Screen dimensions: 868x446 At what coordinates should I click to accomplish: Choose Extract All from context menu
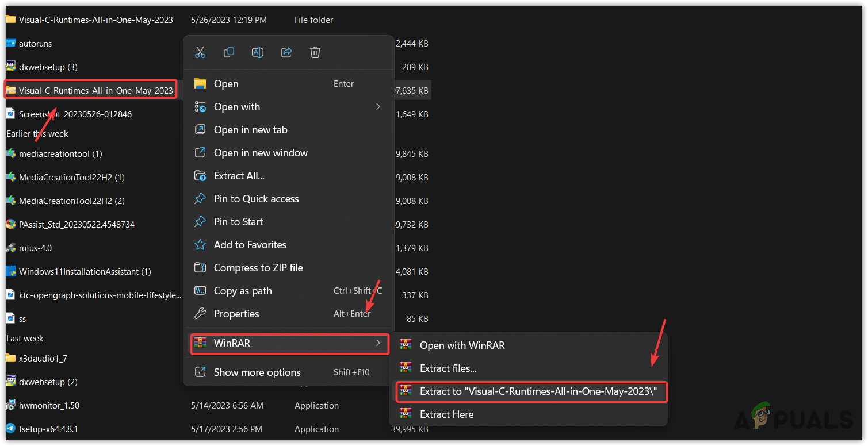point(239,176)
